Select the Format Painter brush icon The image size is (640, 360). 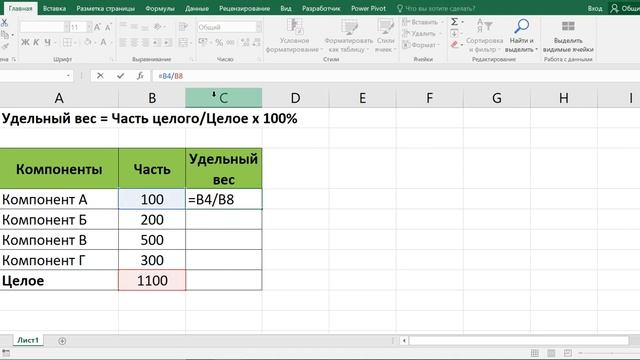point(4,47)
